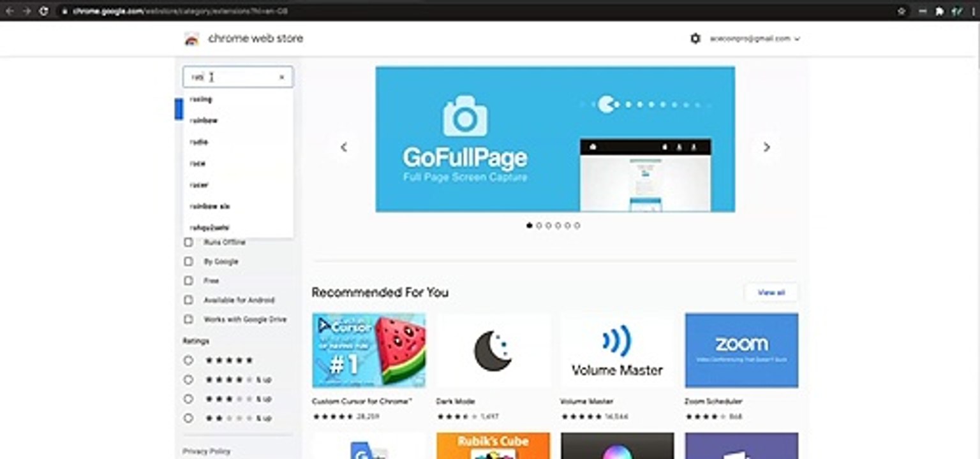The width and height of the screenshot is (980, 459).
Task: Click the 'Volume Master' extension title
Action: tap(586, 402)
